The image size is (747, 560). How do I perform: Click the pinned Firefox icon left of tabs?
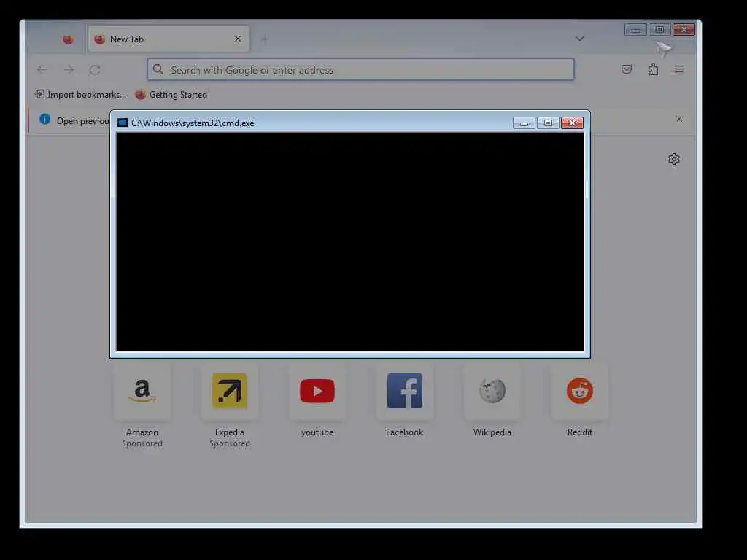(68, 39)
